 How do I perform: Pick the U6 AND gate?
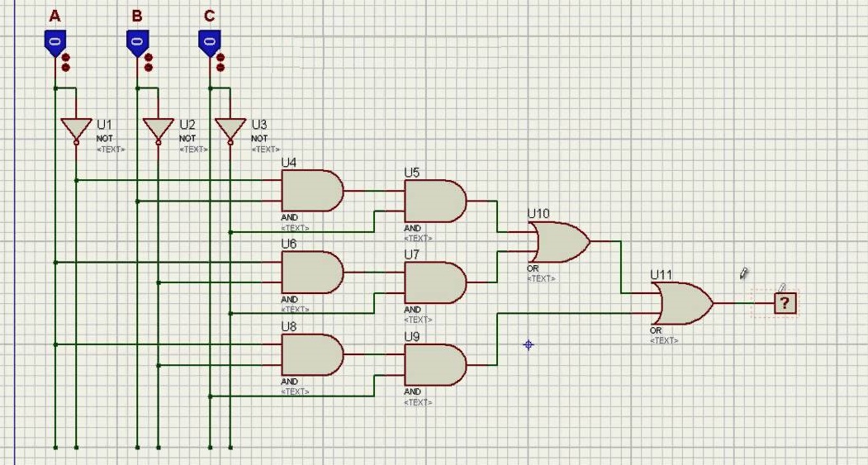click(312, 273)
